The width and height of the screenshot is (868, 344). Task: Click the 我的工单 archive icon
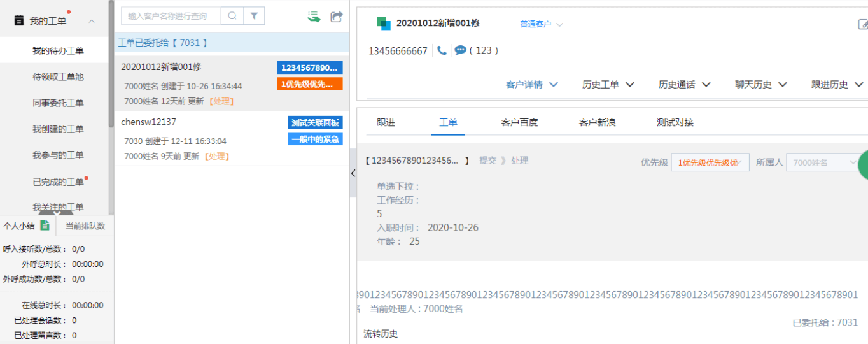click(18, 21)
